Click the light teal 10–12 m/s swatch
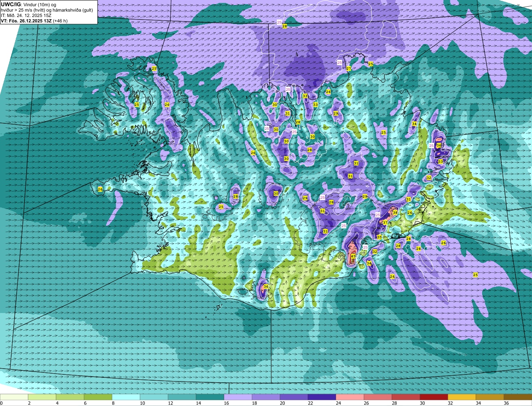This screenshot has height=406, width=532. [x=154, y=397]
